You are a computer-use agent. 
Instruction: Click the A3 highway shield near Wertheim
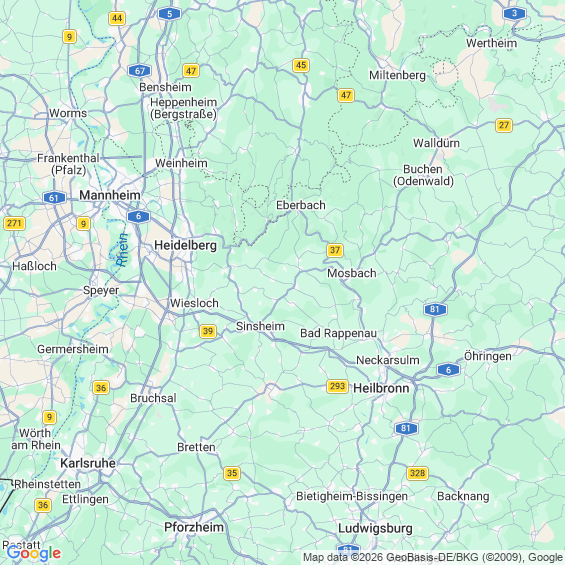pyautogui.click(x=514, y=14)
